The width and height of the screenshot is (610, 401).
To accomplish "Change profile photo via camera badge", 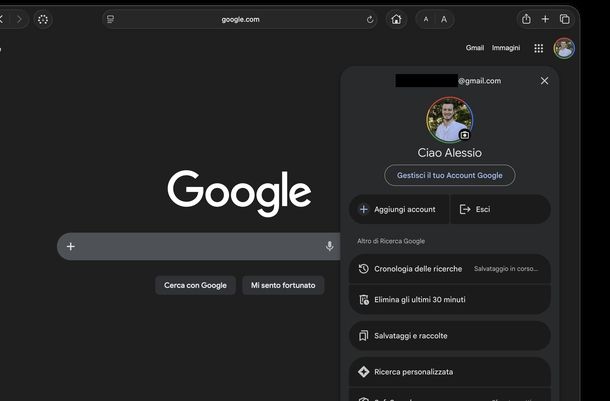I will [465, 135].
